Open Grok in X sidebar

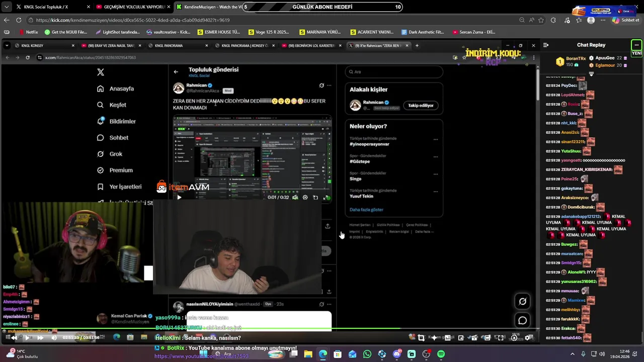coord(110,154)
